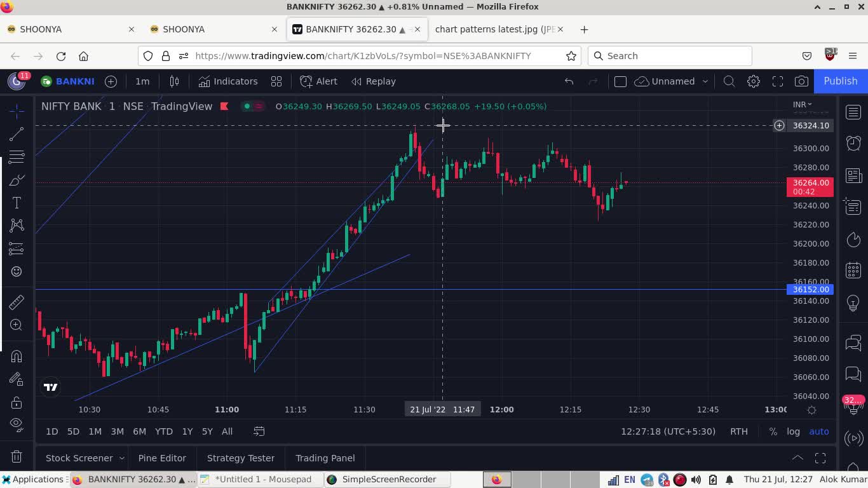Open the Indicators dialog
The height and width of the screenshot is (488, 868).
coord(228,81)
